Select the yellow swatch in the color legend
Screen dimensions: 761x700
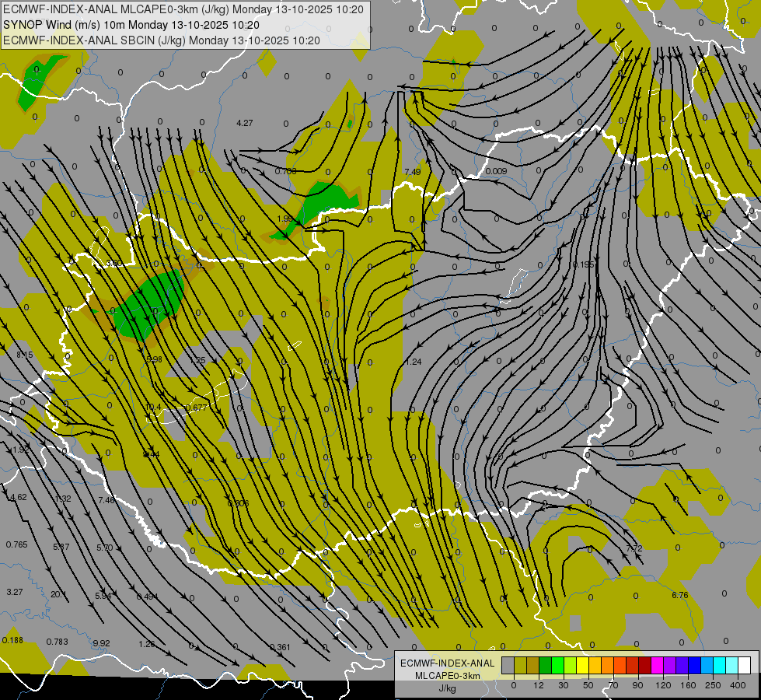click(583, 665)
